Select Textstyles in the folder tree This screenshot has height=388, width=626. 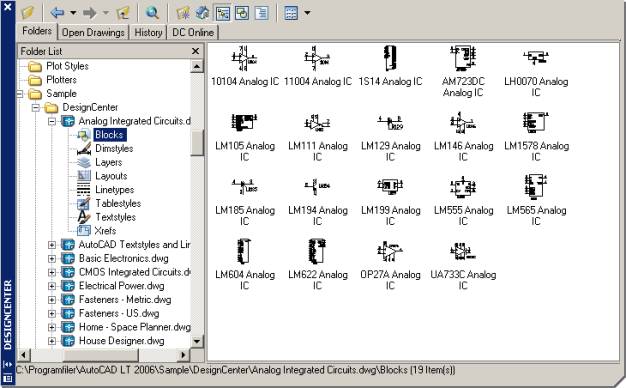click(115, 217)
